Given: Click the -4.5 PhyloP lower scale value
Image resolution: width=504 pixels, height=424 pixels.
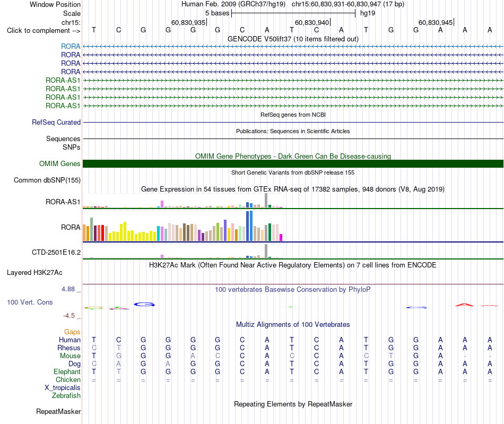Looking at the screenshot, I should coord(69,316).
